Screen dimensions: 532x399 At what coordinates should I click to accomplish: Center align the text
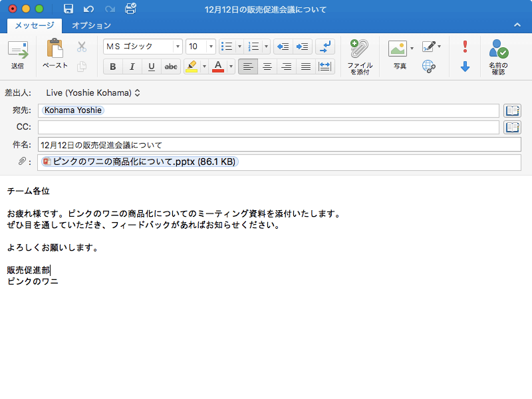[267, 66]
